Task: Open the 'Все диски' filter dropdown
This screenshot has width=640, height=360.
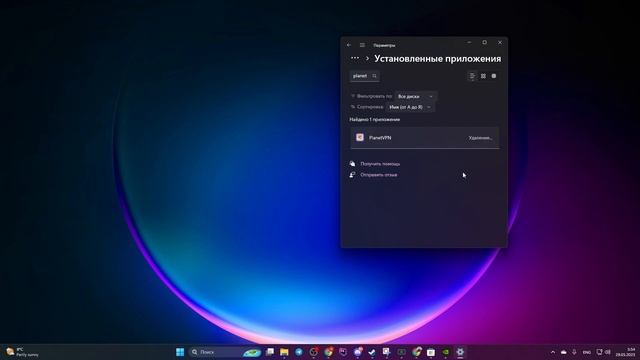Action: point(416,96)
